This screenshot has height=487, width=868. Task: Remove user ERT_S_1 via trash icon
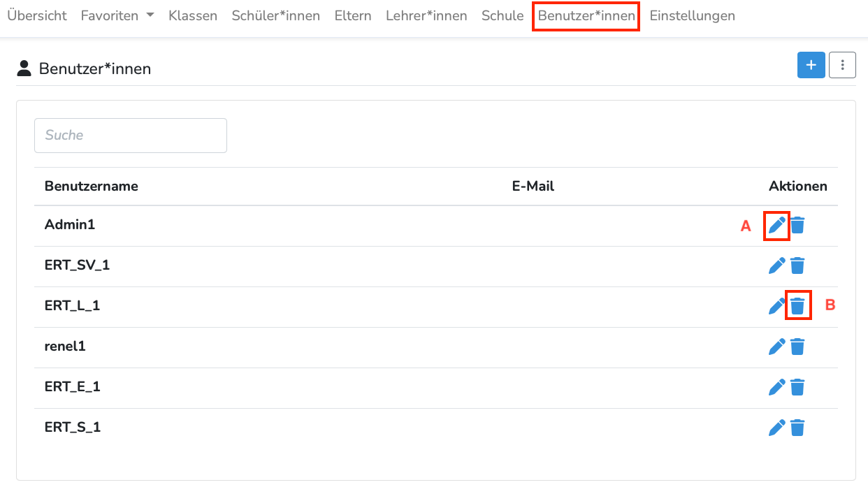[797, 428]
